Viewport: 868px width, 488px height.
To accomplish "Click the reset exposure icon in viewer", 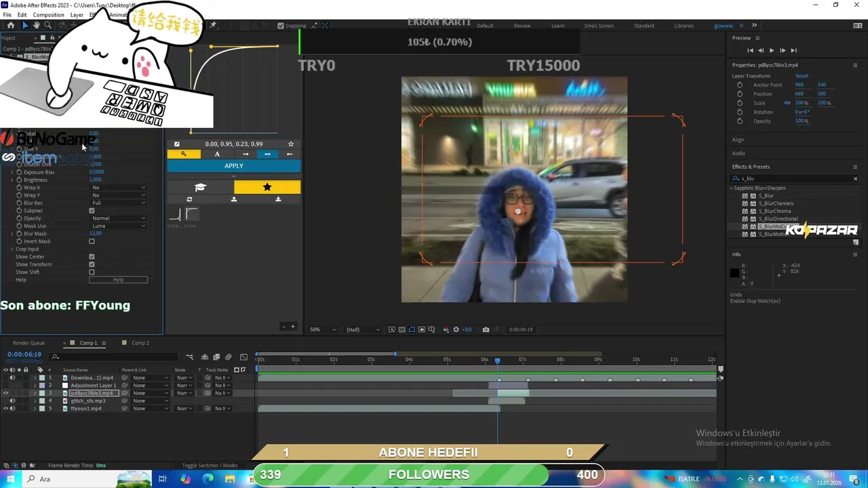I will coord(456,329).
